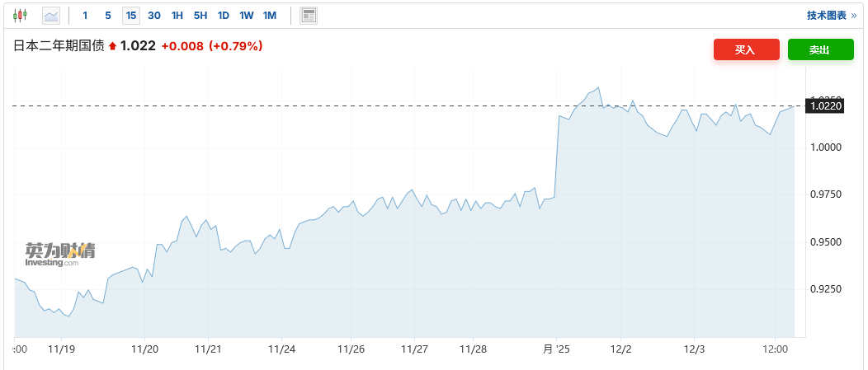Switch to candlestick chart type
The height and width of the screenshot is (370, 868).
(x=20, y=15)
